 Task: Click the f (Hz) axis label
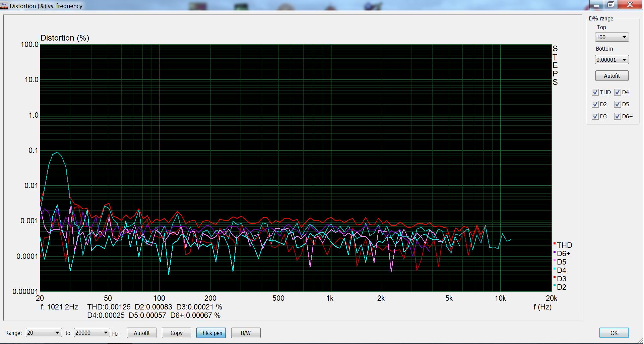point(542,307)
